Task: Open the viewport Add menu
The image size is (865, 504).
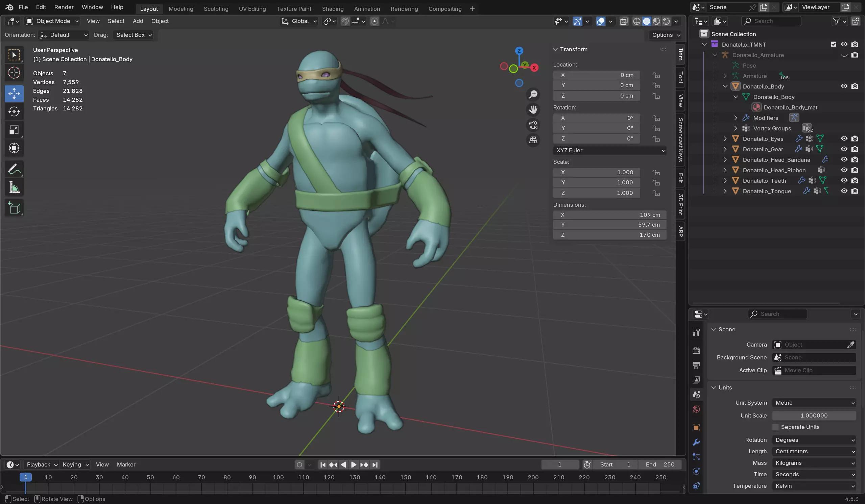Action: coord(138,21)
